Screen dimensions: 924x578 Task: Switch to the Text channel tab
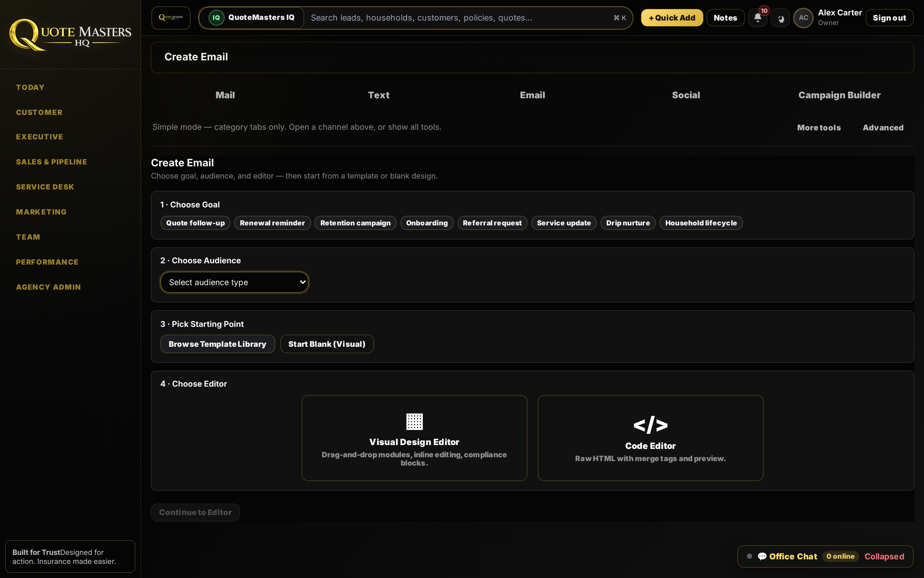[379, 95]
